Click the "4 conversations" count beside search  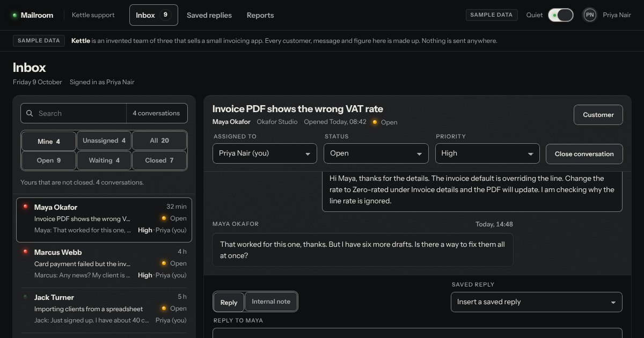[156, 113]
